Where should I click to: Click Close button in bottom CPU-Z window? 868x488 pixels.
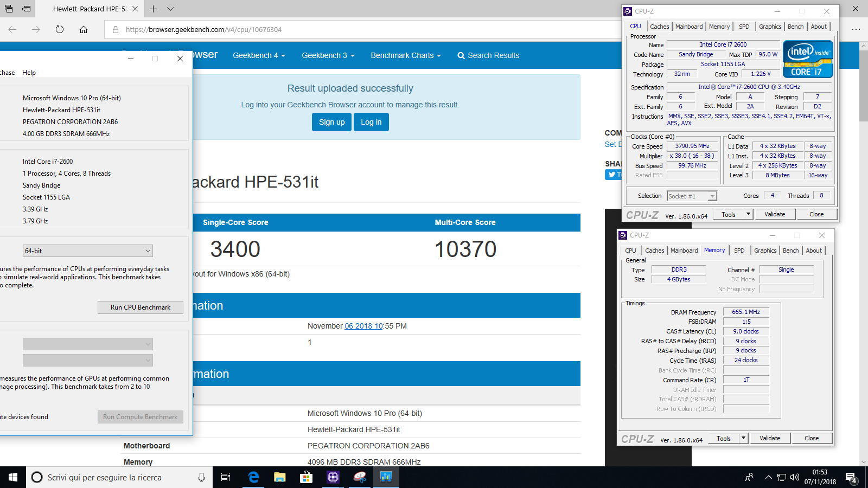[x=812, y=438]
